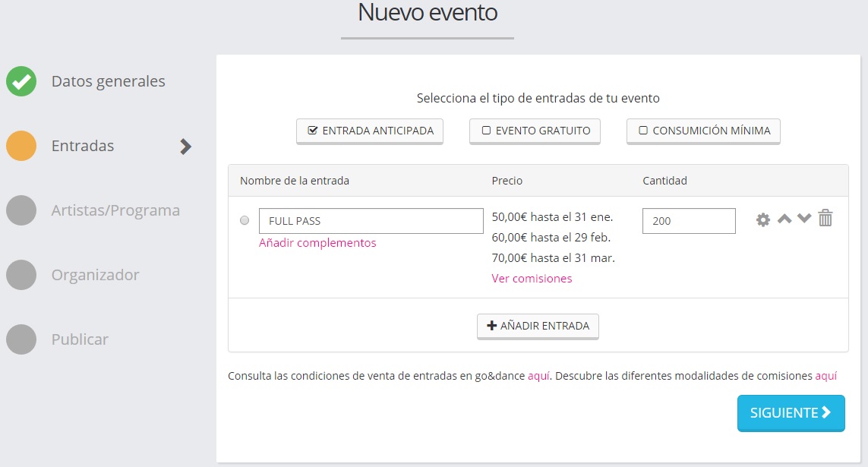Move FULL PASS ticket up with arrow
Screen dimensions: 868x467
coord(784,219)
